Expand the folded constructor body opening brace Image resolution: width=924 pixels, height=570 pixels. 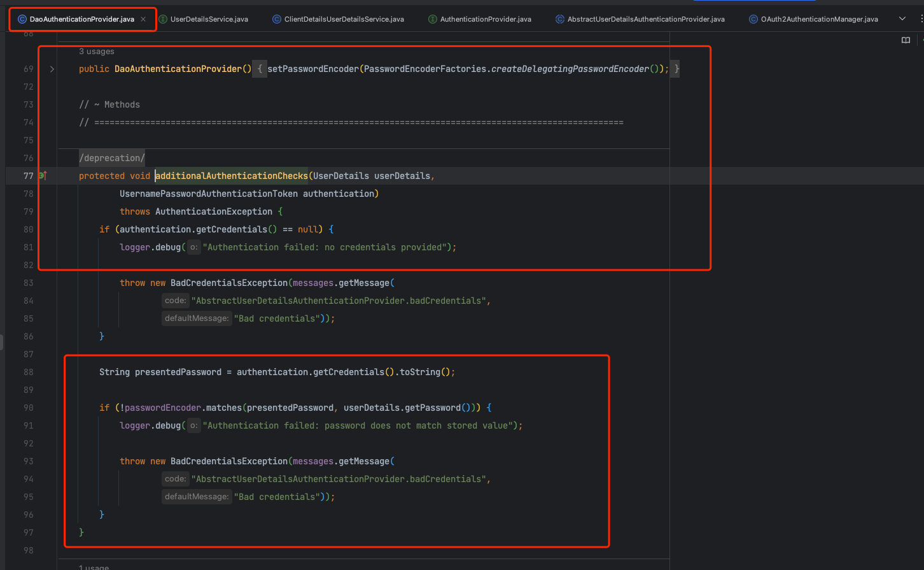(x=260, y=69)
